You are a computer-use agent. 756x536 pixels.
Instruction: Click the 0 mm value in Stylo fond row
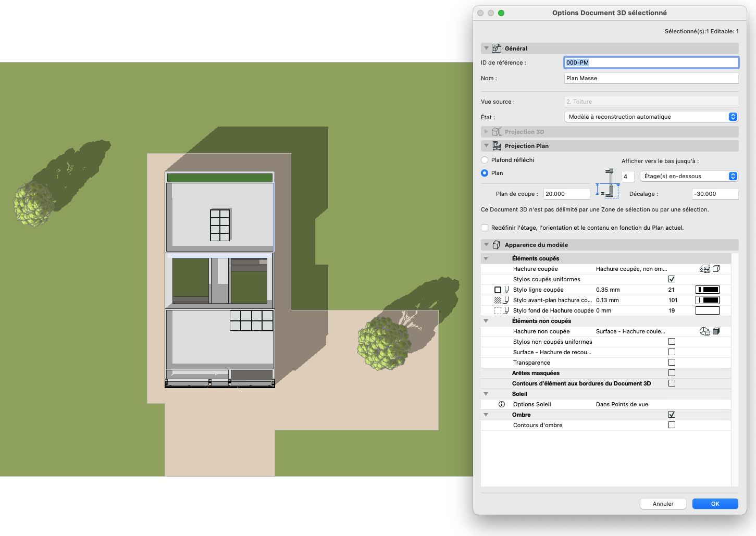click(x=603, y=310)
